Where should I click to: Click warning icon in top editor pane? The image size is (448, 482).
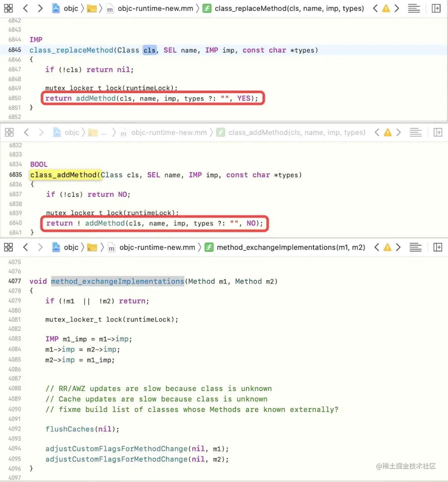tap(386, 8)
